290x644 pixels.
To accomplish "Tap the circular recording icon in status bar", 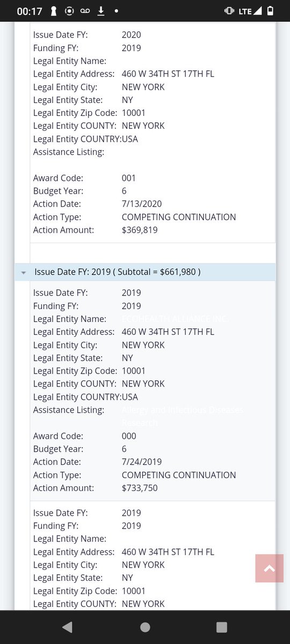I will click(x=69, y=11).
